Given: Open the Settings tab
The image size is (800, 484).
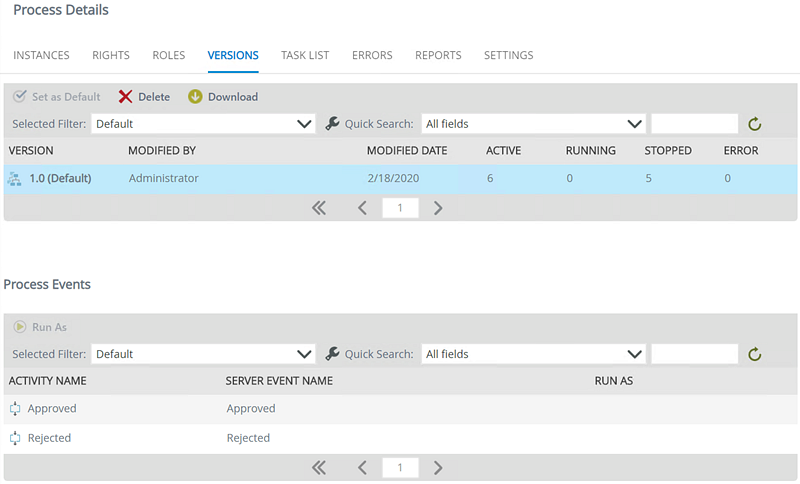Looking at the screenshot, I should (508, 56).
